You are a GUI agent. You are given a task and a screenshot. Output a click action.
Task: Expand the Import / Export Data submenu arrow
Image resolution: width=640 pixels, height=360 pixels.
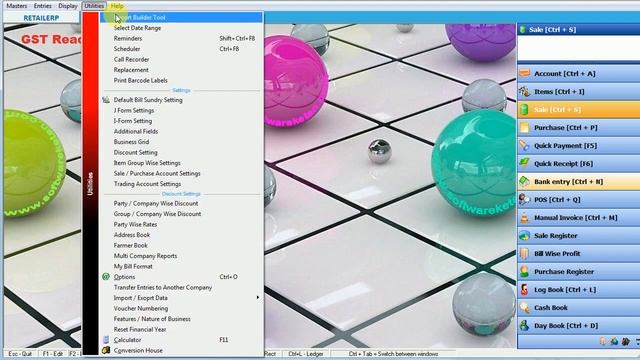(x=258, y=298)
